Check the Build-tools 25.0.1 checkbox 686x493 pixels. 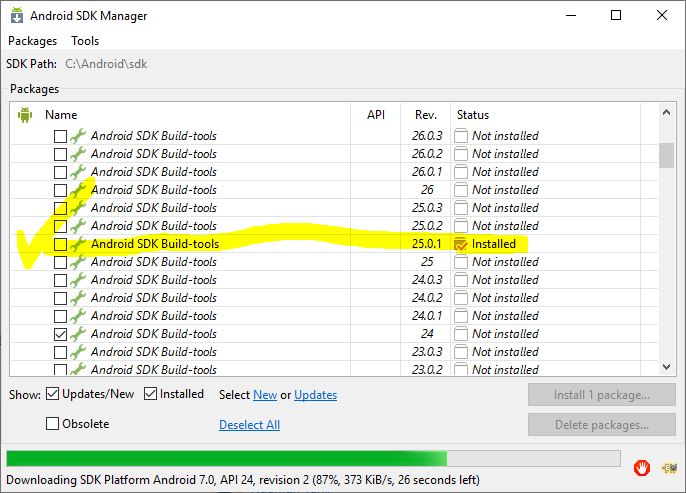(x=60, y=244)
